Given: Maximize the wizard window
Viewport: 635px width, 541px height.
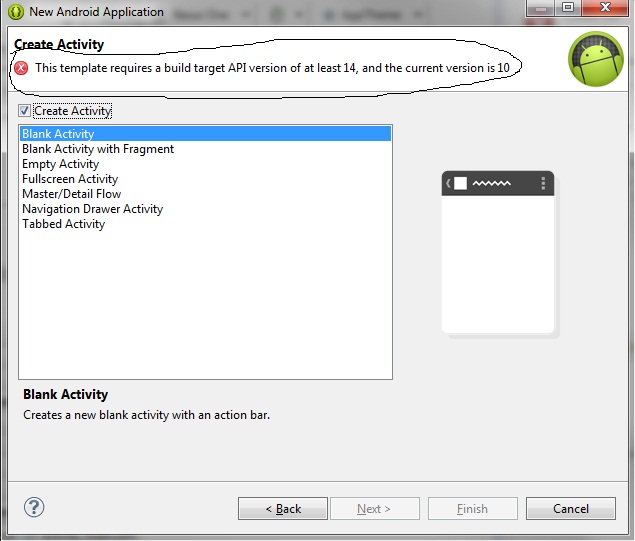Looking at the screenshot, I should click(568, 7).
